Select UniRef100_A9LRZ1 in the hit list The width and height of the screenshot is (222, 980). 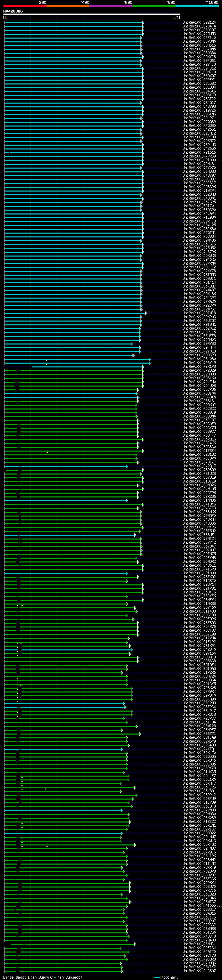coord(199,118)
